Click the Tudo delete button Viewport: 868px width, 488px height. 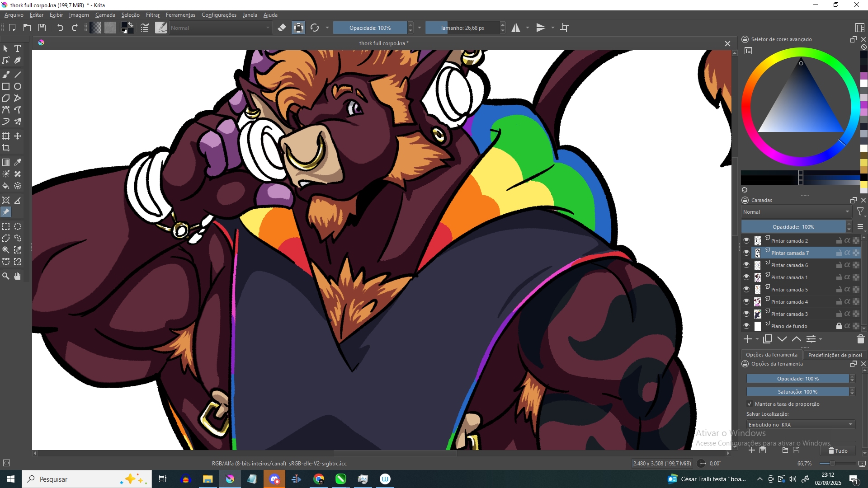click(838, 451)
